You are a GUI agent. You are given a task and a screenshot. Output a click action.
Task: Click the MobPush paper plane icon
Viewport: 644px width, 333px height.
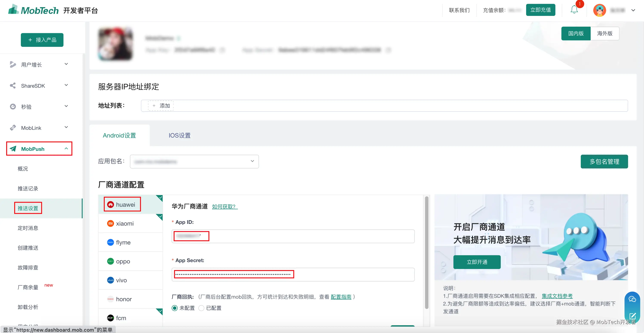tap(13, 149)
